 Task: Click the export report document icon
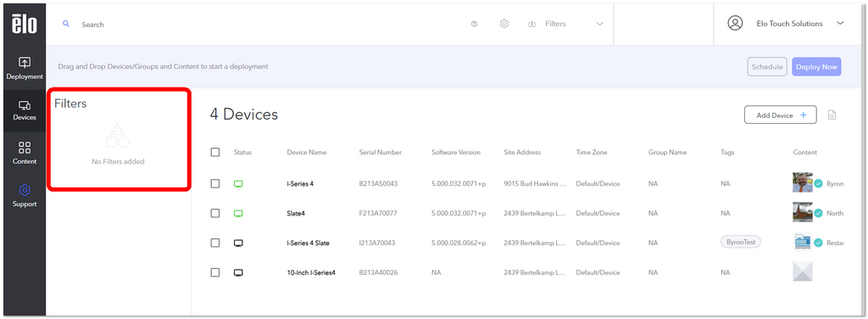tap(832, 115)
